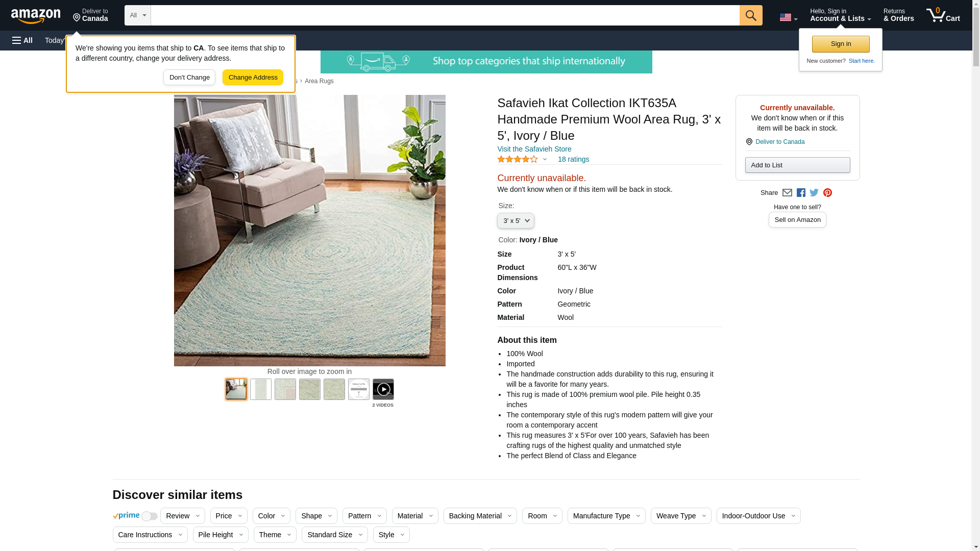Image resolution: width=980 pixels, height=551 pixels.
Task: Click the search magnifier button
Action: (750, 15)
